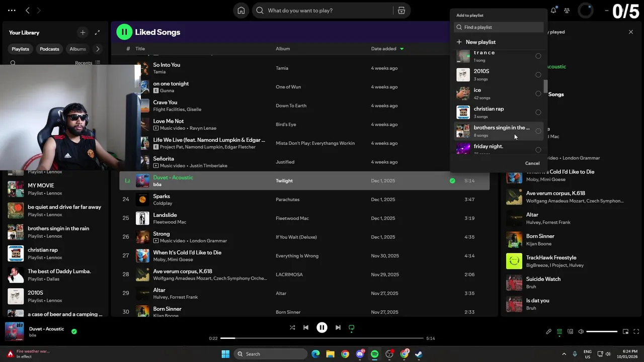Click the Create plus icon in Your Library
This screenshot has height=362, width=644.
(x=83, y=32)
